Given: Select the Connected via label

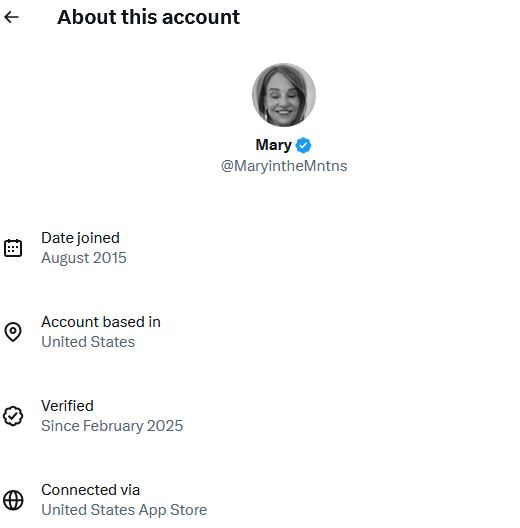Looking at the screenshot, I should coord(91,490).
